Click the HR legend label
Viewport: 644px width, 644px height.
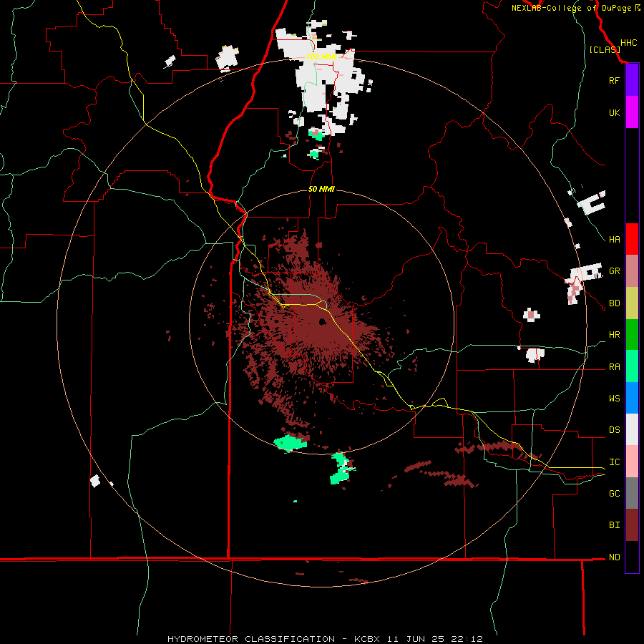pyautogui.click(x=614, y=335)
